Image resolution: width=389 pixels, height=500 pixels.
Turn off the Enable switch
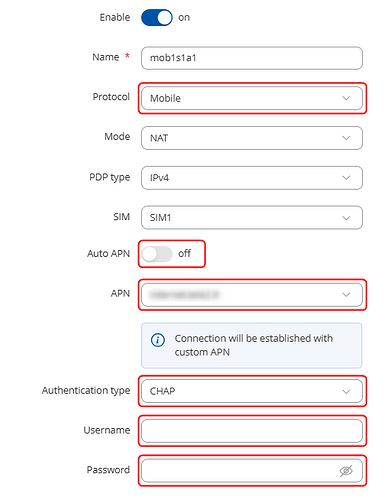pyautogui.click(x=157, y=18)
